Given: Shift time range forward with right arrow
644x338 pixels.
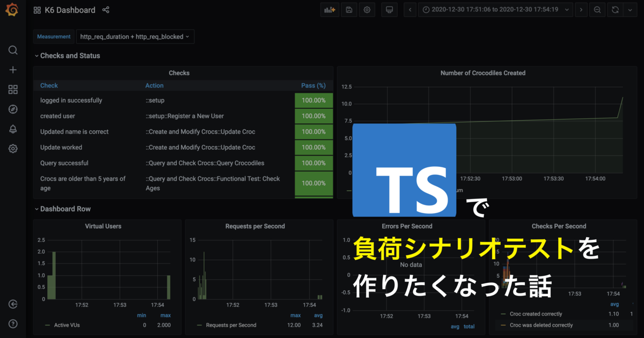Looking at the screenshot, I should click(x=581, y=10).
